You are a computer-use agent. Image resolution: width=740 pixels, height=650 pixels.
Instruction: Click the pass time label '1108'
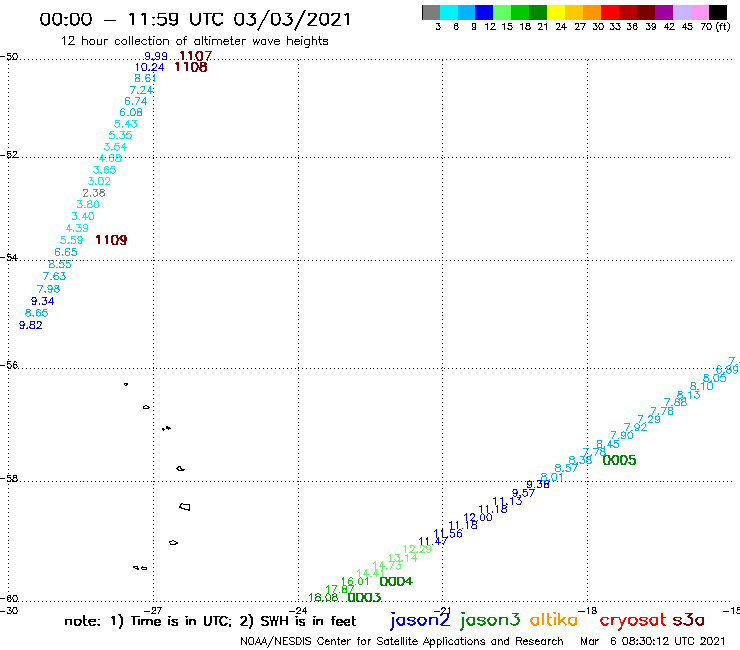tap(191, 67)
